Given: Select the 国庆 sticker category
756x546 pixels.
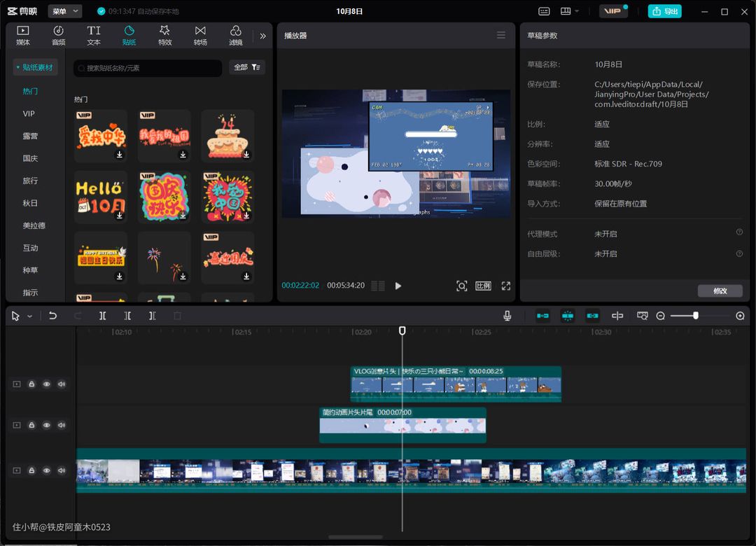Looking at the screenshot, I should tap(30, 158).
